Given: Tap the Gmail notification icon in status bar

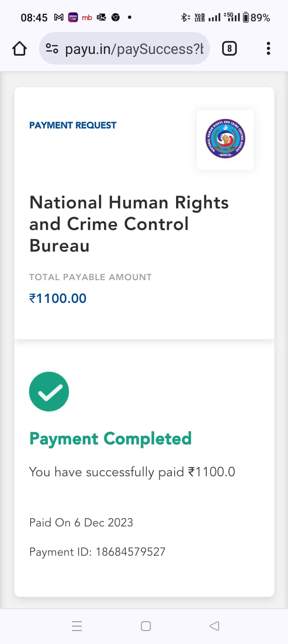Looking at the screenshot, I should pyautogui.click(x=59, y=18).
